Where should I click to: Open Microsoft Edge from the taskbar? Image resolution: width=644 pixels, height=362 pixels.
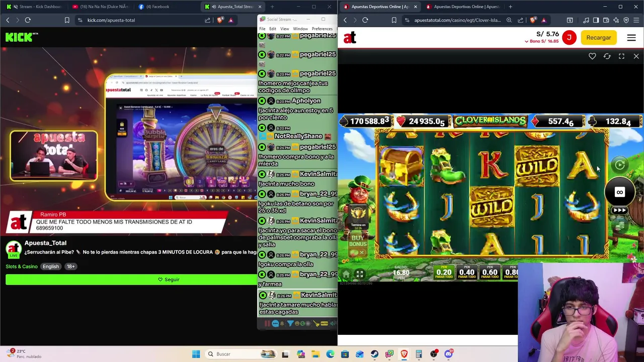[330, 354]
